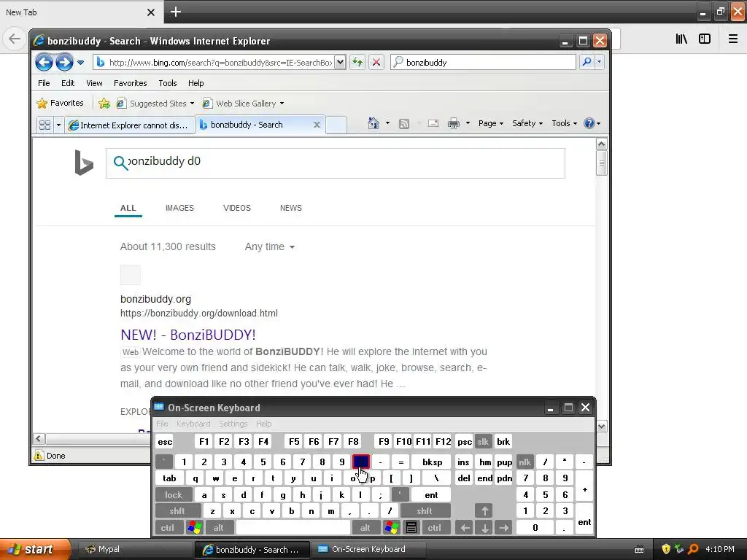Toggle the lock (caps lock) key
Image resolution: width=747 pixels, height=560 pixels.
[174, 495]
